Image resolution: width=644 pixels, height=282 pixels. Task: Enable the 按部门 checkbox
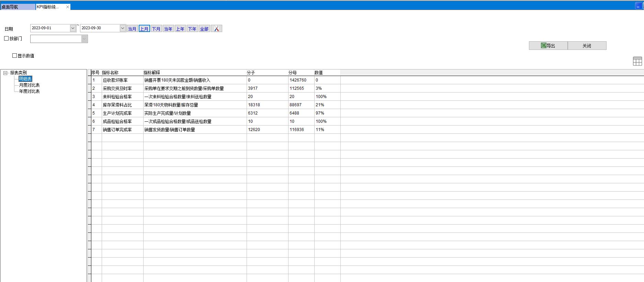pos(7,39)
